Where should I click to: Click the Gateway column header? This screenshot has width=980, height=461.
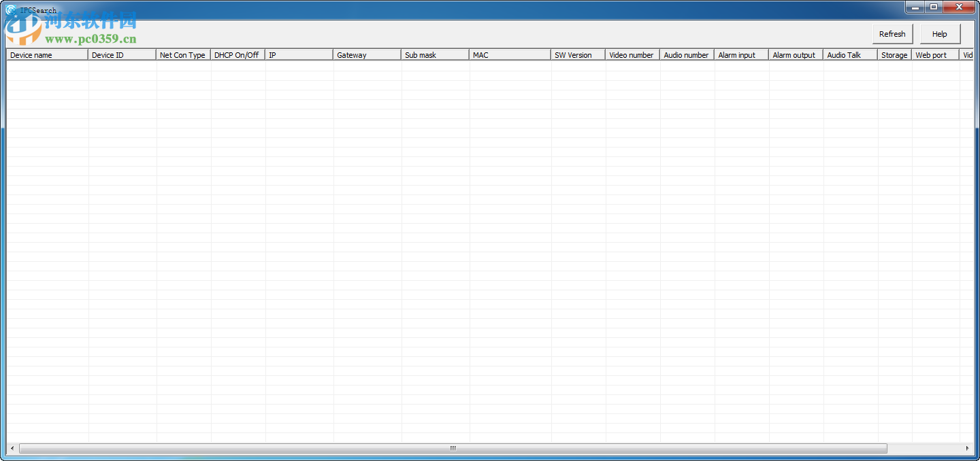click(367, 55)
